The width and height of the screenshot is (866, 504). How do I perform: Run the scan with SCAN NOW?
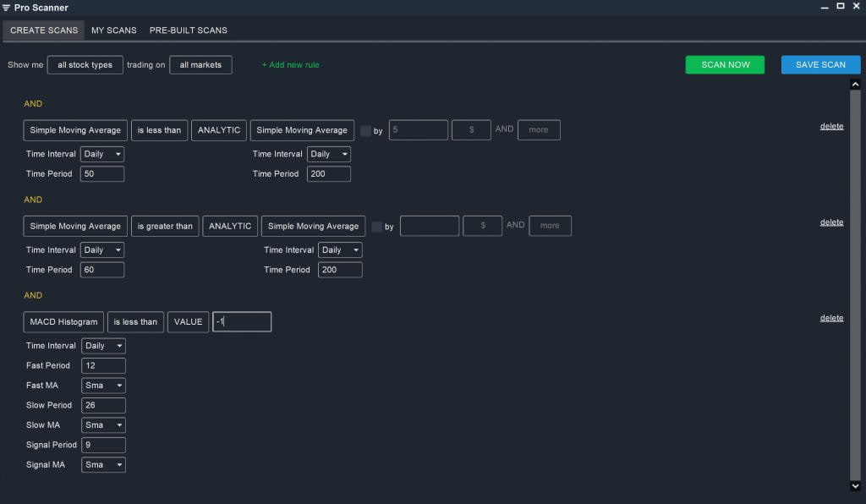(x=725, y=64)
